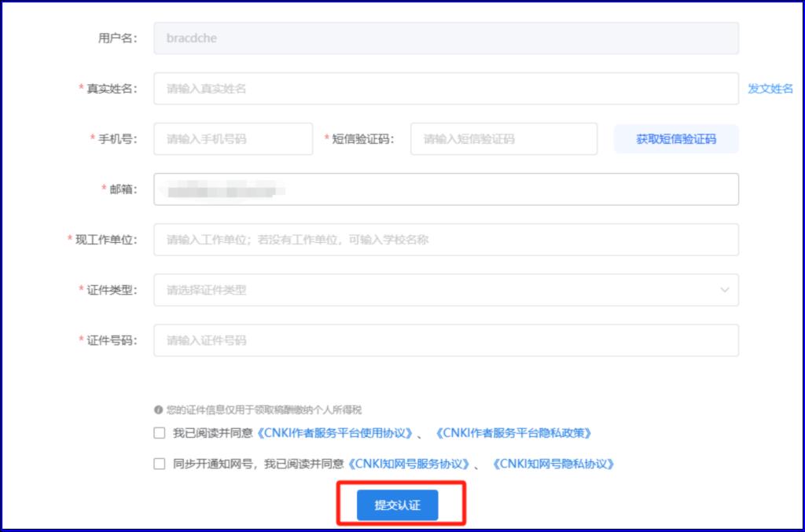
Task: Click the 证件号码 input field
Action: pos(445,340)
